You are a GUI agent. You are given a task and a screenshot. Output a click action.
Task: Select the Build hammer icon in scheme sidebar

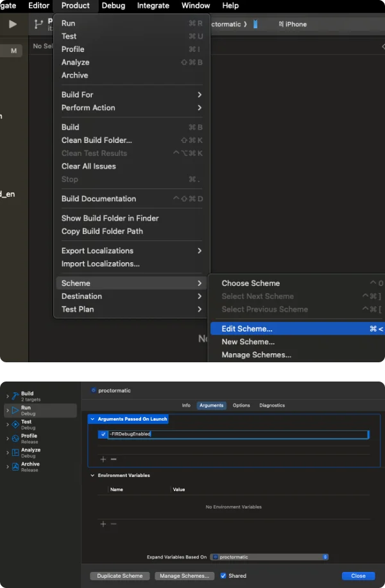tap(15, 396)
